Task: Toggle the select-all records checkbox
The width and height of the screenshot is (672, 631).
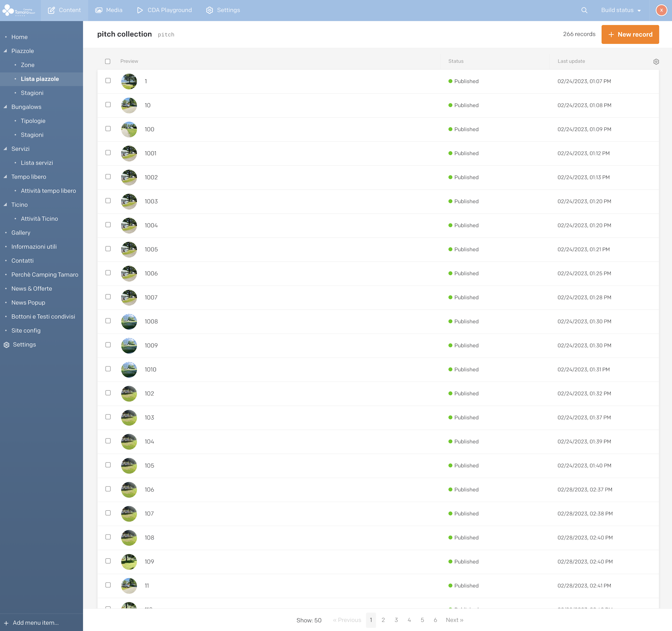Action: tap(108, 61)
